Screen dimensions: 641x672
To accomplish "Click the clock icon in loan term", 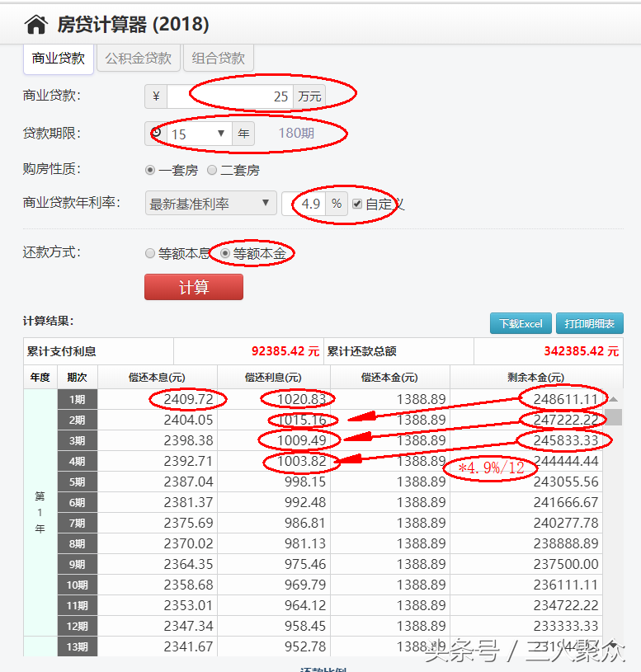I will (156, 133).
